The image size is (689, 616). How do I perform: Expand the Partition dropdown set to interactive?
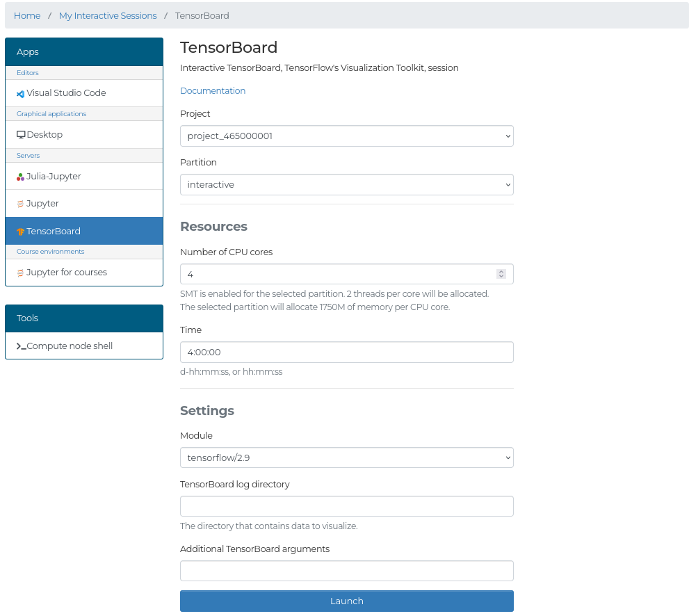[x=346, y=184]
